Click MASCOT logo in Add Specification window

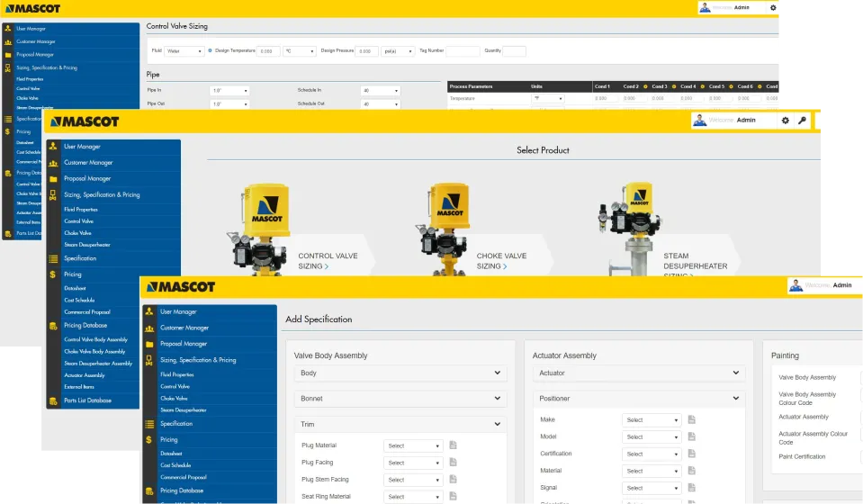(181, 287)
